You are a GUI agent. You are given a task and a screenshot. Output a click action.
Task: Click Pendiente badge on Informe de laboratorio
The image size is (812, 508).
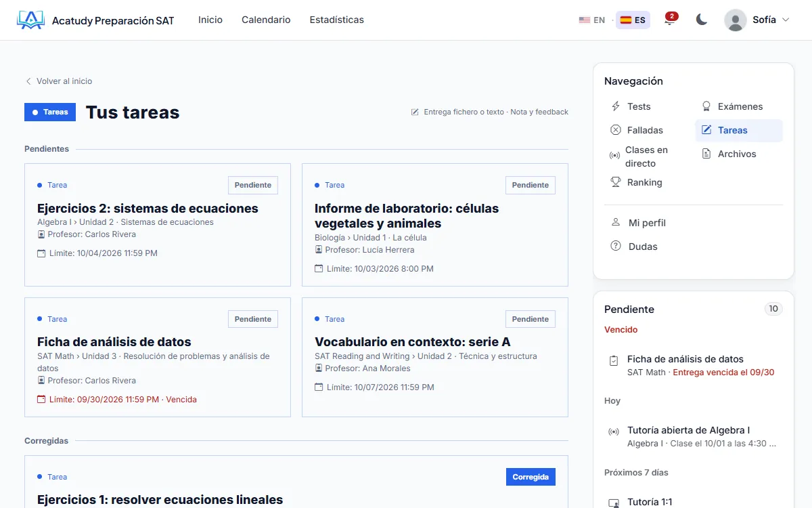pyautogui.click(x=531, y=185)
